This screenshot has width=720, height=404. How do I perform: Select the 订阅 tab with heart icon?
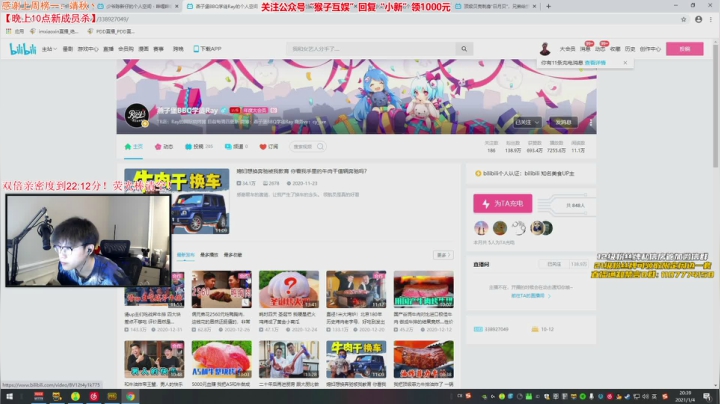(269, 147)
